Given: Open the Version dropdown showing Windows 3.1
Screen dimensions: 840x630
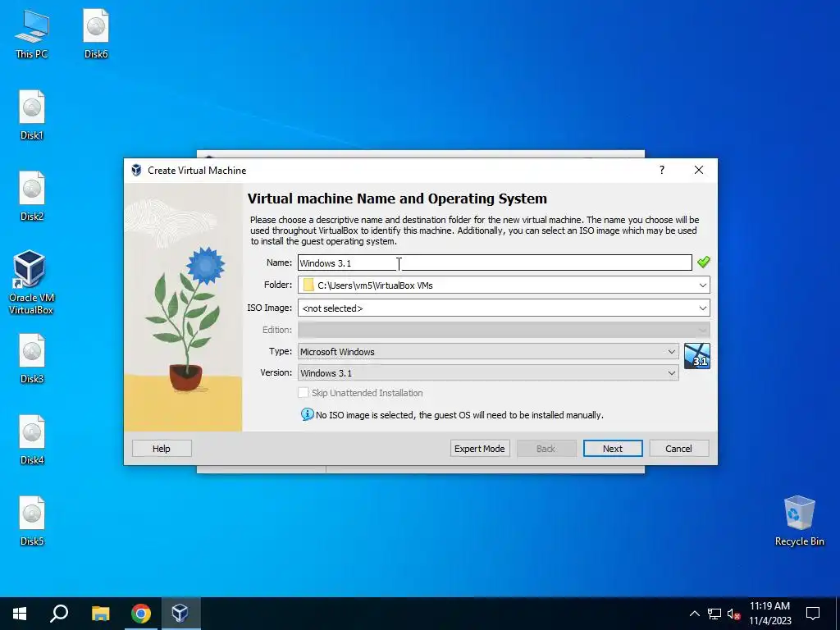Looking at the screenshot, I should 488,373.
